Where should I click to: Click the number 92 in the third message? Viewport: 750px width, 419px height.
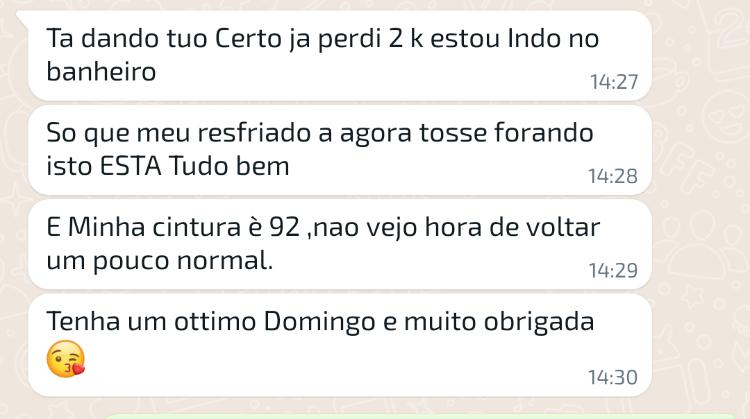285,227
